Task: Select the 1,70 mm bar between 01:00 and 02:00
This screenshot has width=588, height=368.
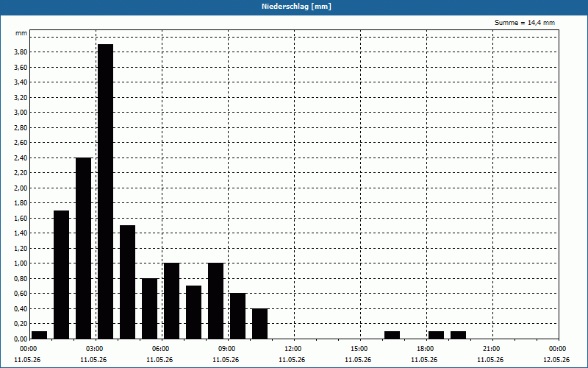Action: [62, 275]
